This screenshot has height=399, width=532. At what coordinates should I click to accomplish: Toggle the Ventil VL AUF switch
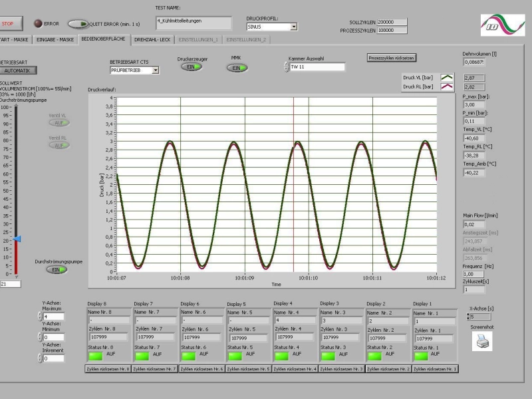pyautogui.click(x=59, y=122)
